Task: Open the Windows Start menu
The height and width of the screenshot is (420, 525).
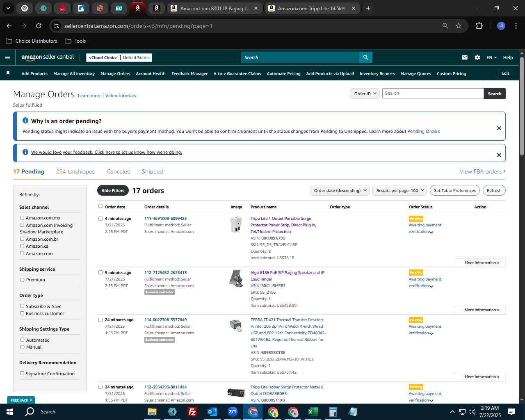Action: pos(9,412)
